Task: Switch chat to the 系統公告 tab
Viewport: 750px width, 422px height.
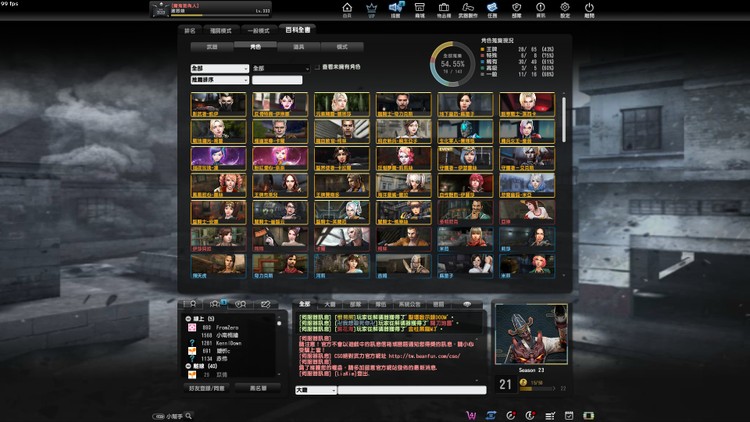Action: 409,304
